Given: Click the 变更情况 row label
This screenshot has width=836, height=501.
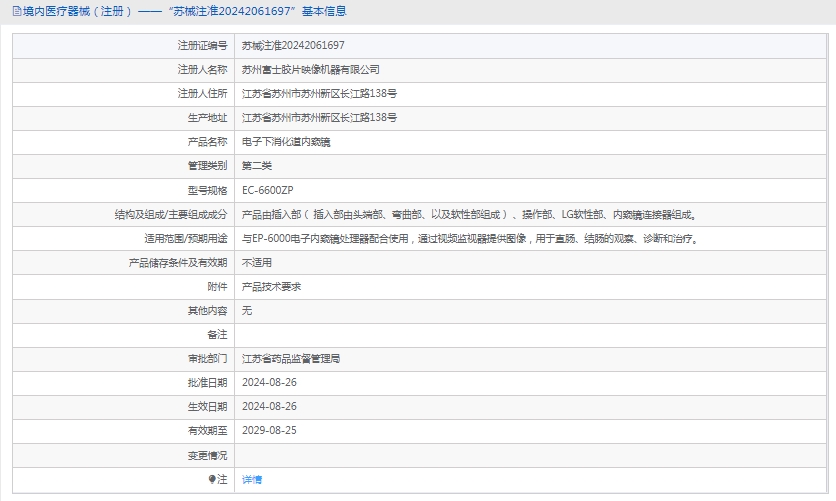Looking at the screenshot, I should pos(207,455).
